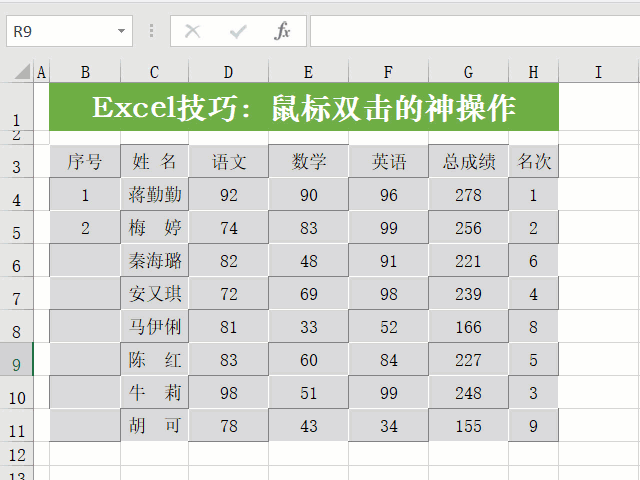
Task: Select row 7 header
Action: point(16,293)
